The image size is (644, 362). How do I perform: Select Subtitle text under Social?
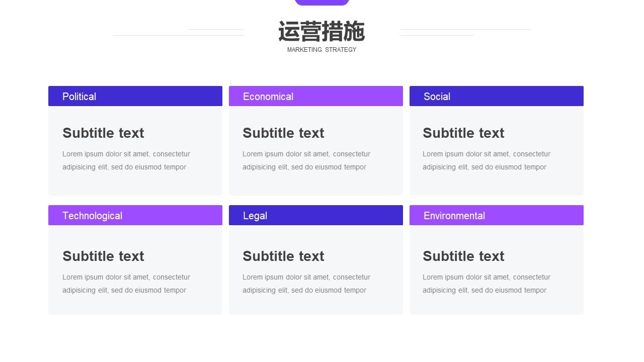463,133
